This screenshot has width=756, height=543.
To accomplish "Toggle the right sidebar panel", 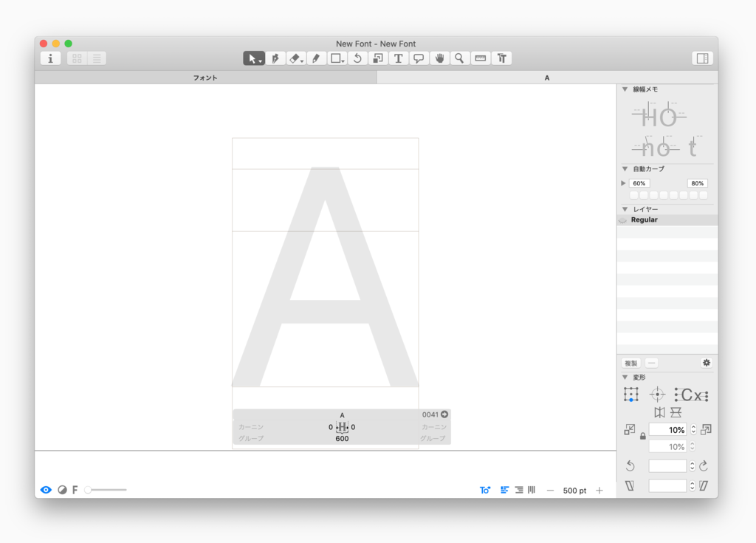I will click(x=703, y=58).
